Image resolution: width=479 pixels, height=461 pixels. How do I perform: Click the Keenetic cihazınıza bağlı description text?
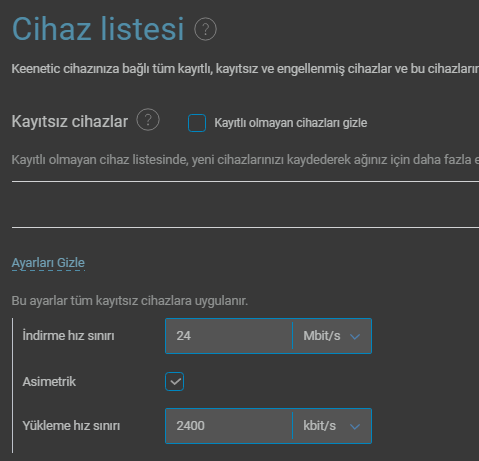click(245, 69)
